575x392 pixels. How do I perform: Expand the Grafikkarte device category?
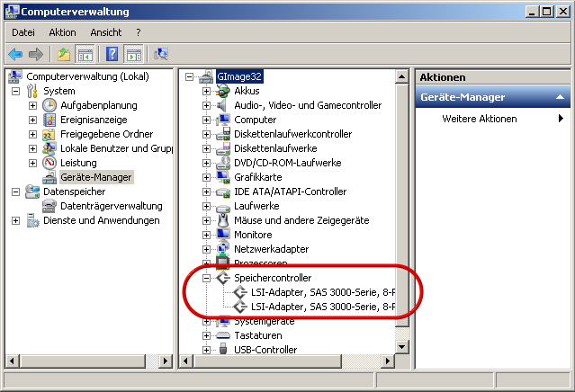(206, 177)
